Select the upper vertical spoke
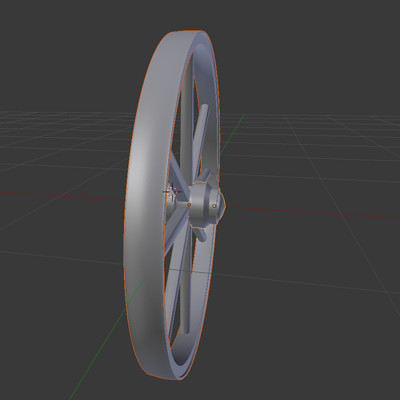The width and height of the screenshot is (400, 400). pyautogui.click(x=186, y=127)
